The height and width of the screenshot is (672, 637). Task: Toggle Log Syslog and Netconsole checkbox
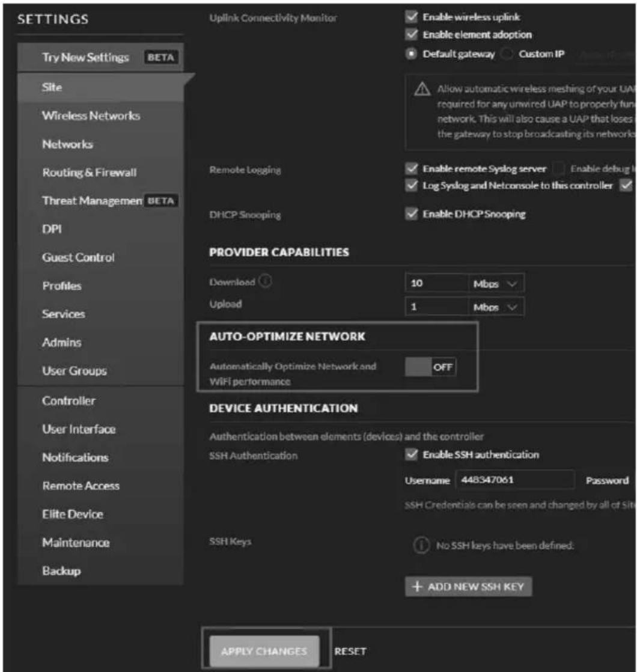click(x=412, y=185)
